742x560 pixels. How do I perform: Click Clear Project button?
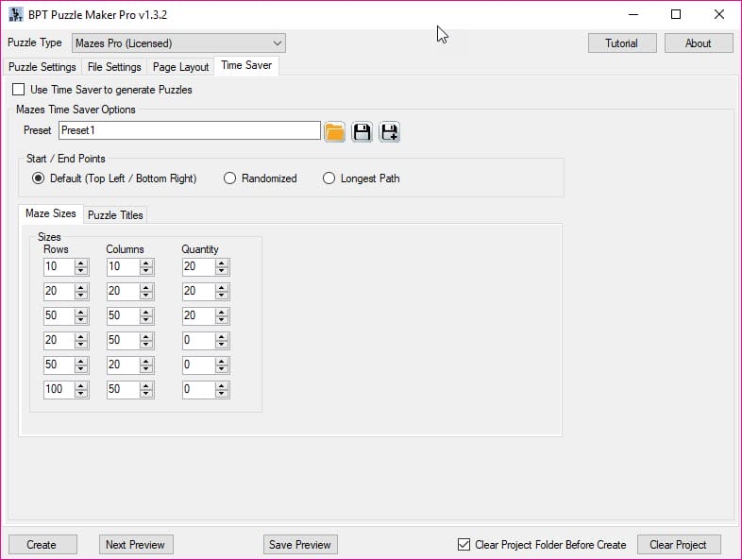[x=679, y=544]
